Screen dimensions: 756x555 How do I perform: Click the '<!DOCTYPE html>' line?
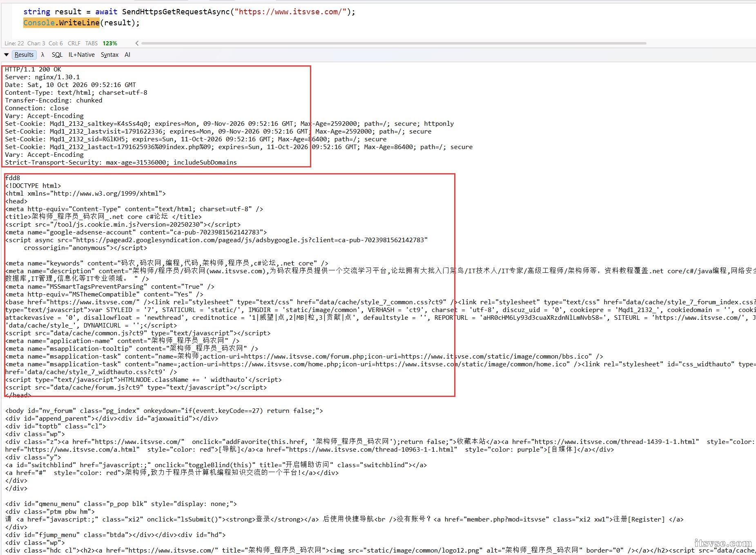[33, 186]
